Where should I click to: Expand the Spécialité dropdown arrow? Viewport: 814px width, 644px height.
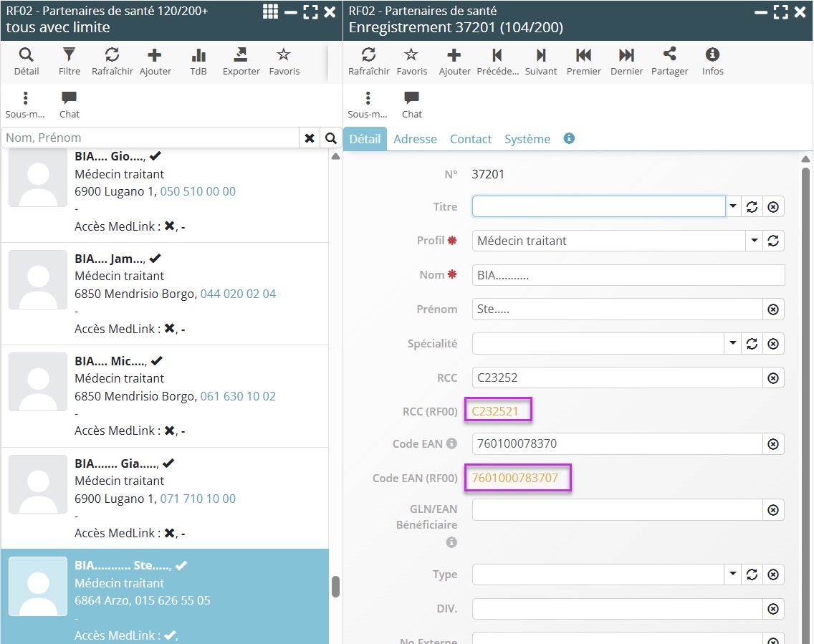733,343
